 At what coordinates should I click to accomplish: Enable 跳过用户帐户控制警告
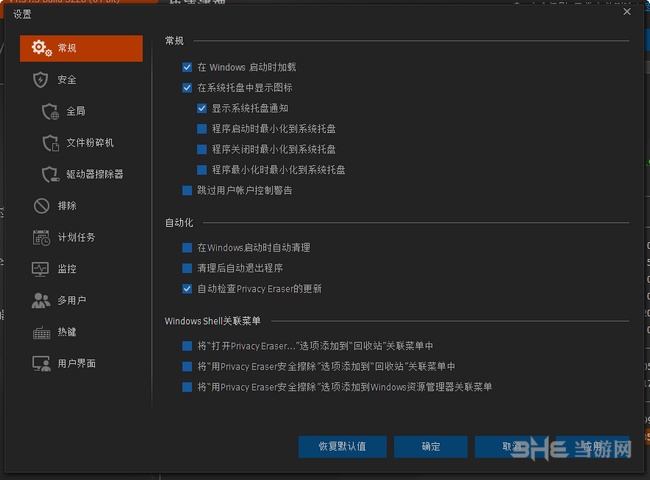tap(187, 190)
